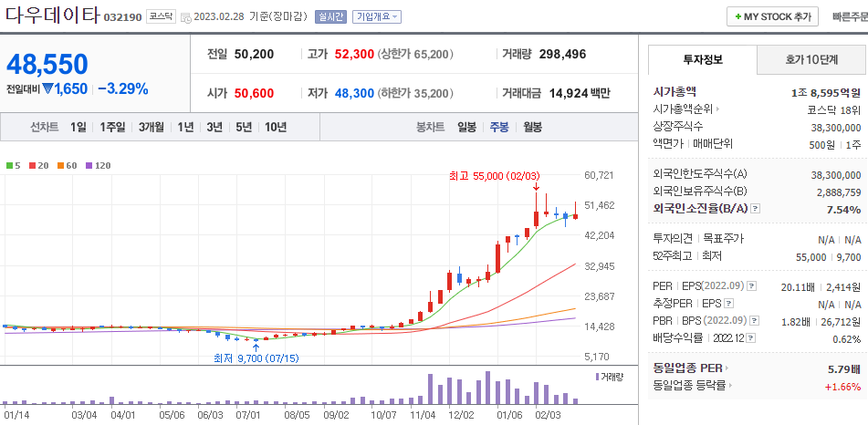Click the 0.62% dividend yield value

(x=847, y=338)
